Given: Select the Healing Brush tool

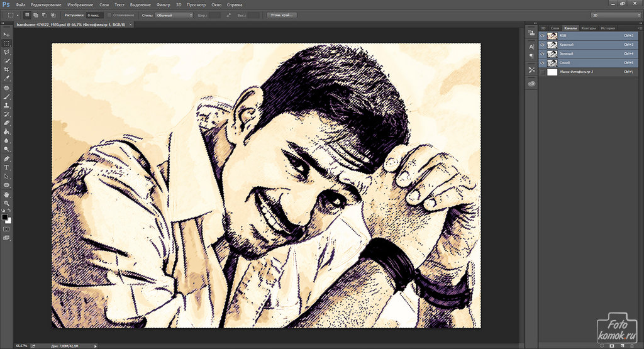Looking at the screenshot, I should pos(6,88).
